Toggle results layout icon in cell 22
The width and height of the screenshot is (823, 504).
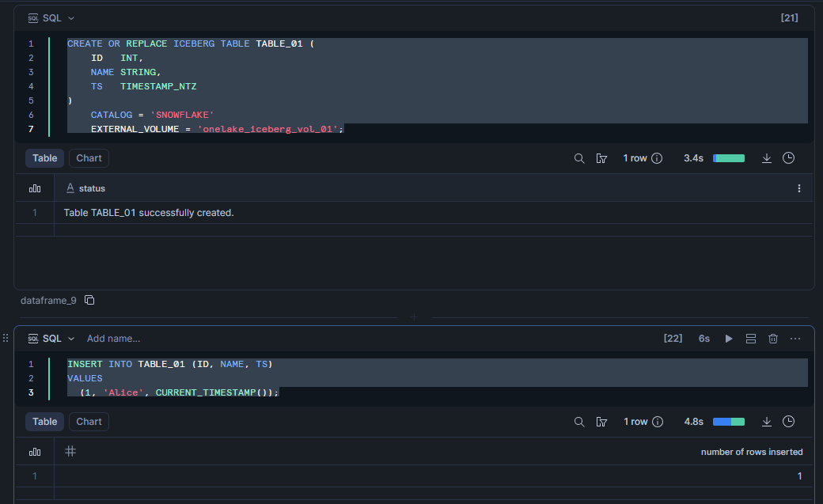[750, 339]
